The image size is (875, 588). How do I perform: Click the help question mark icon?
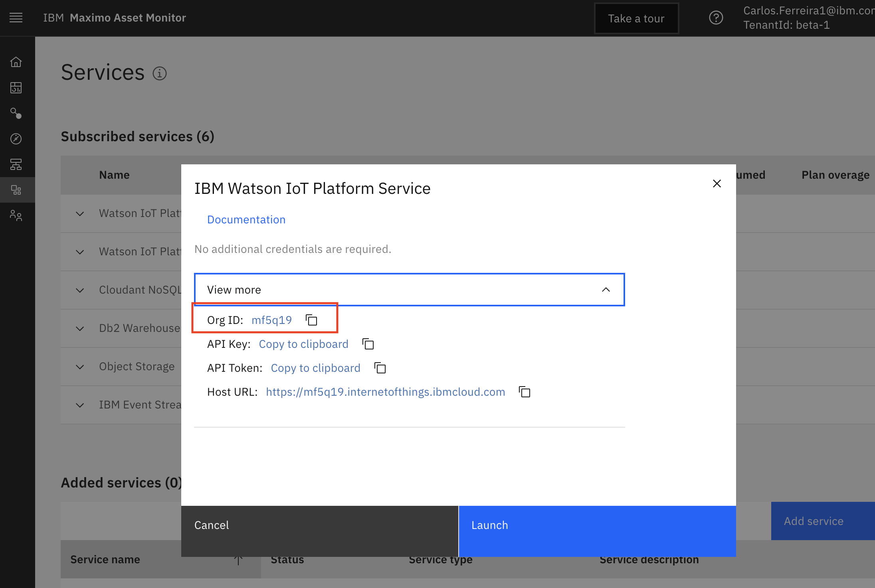point(716,18)
